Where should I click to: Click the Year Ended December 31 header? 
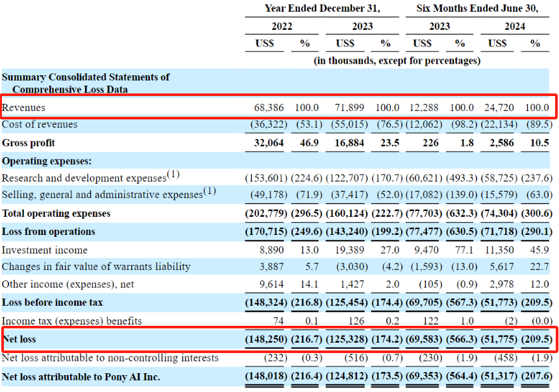(x=322, y=8)
